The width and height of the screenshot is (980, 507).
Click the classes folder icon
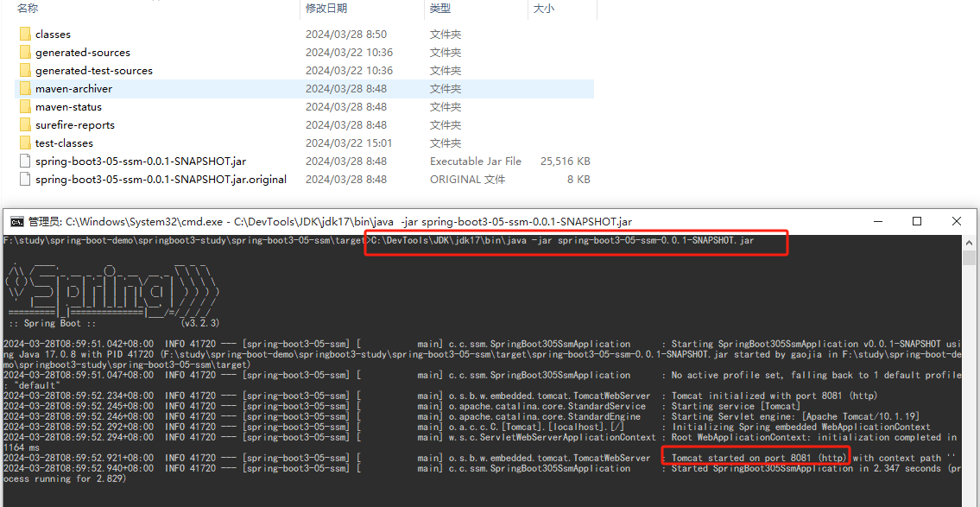pyautogui.click(x=25, y=34)
